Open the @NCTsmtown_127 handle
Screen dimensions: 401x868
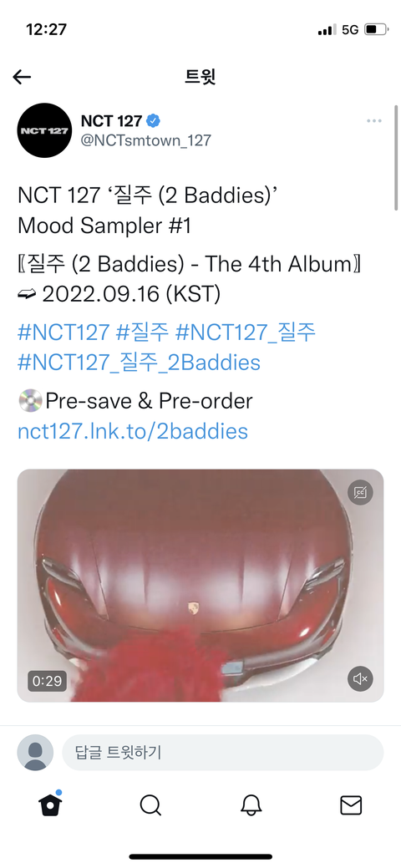(146, 140)
